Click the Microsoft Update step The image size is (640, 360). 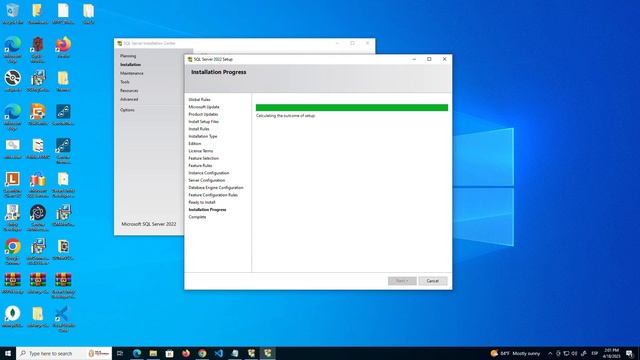[204, 107]
